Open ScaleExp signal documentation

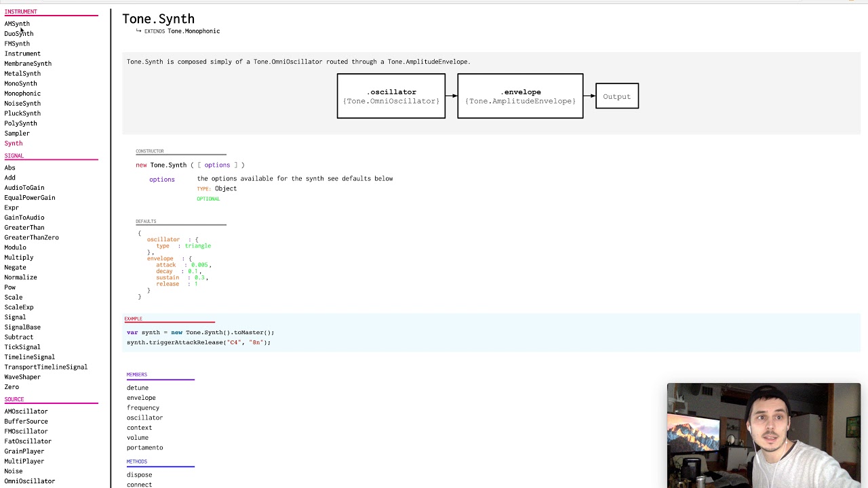(19, 307)
